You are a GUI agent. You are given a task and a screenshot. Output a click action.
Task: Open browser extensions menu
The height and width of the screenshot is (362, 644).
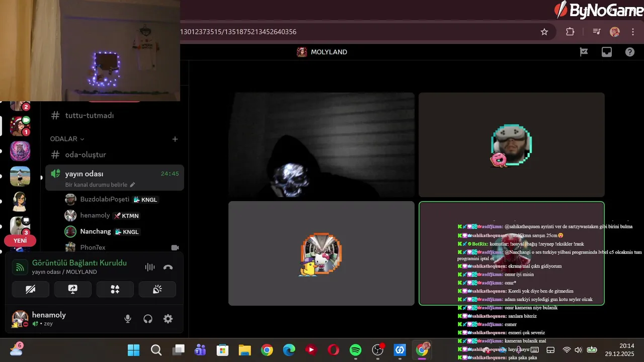[570, 32]
